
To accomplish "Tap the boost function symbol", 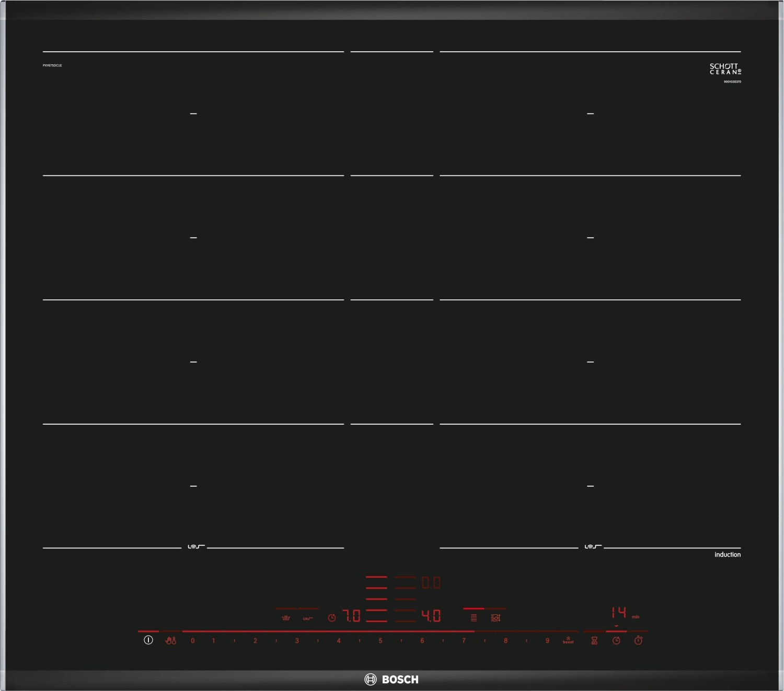I will (x=568, y=640).
